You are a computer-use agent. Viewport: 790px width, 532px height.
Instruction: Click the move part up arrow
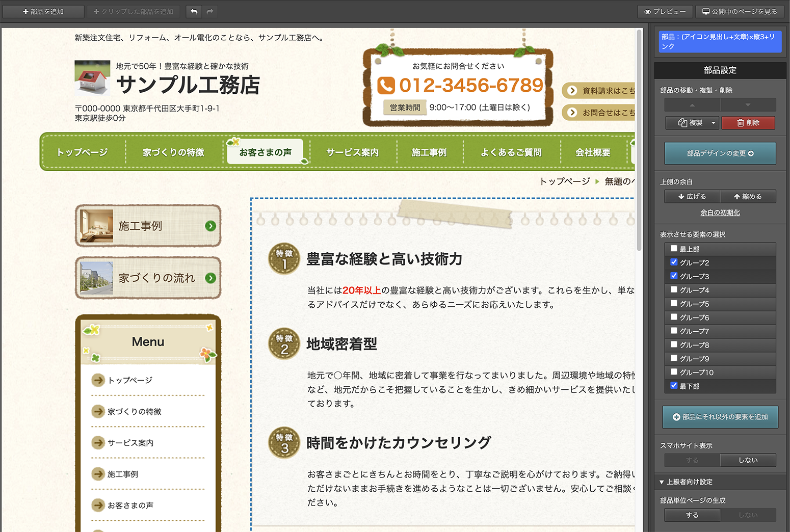(692, 105)
